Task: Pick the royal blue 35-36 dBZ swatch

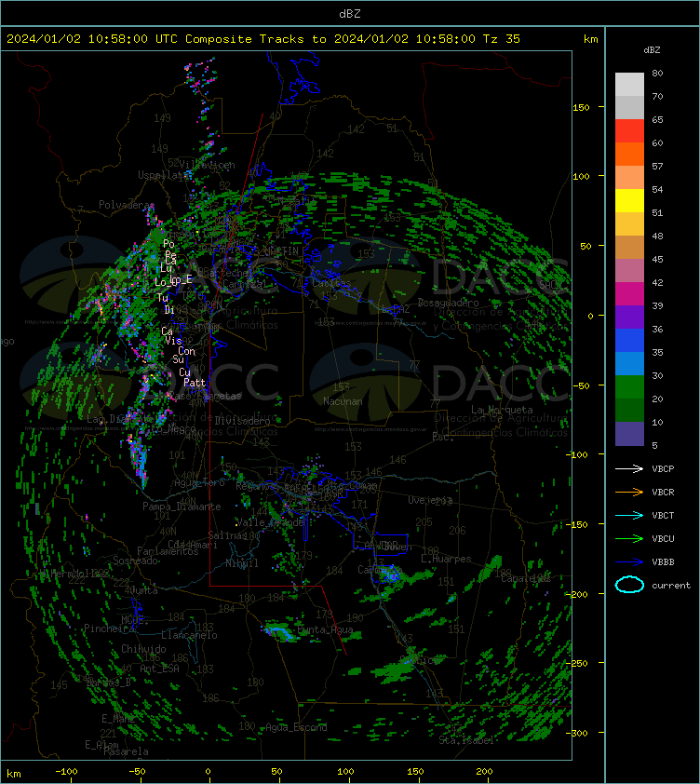Action: tap(629, 340)
